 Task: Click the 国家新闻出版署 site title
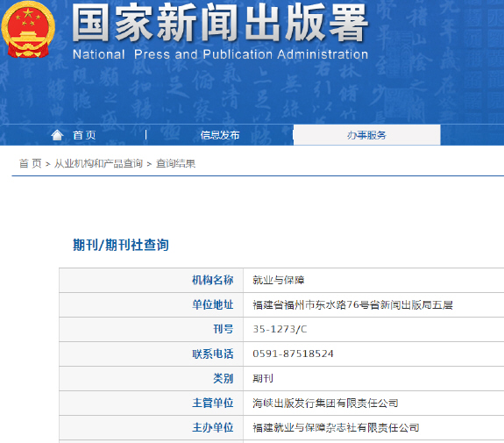[x=220, y=23]
